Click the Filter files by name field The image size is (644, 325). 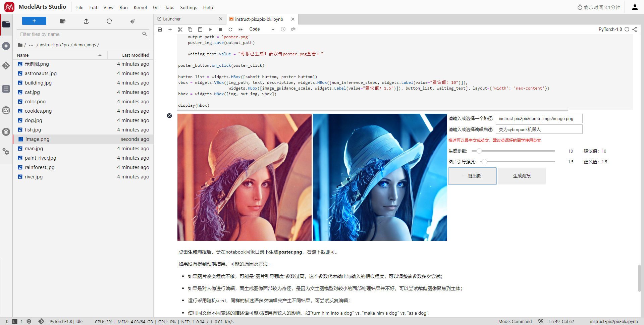point(83,34)
